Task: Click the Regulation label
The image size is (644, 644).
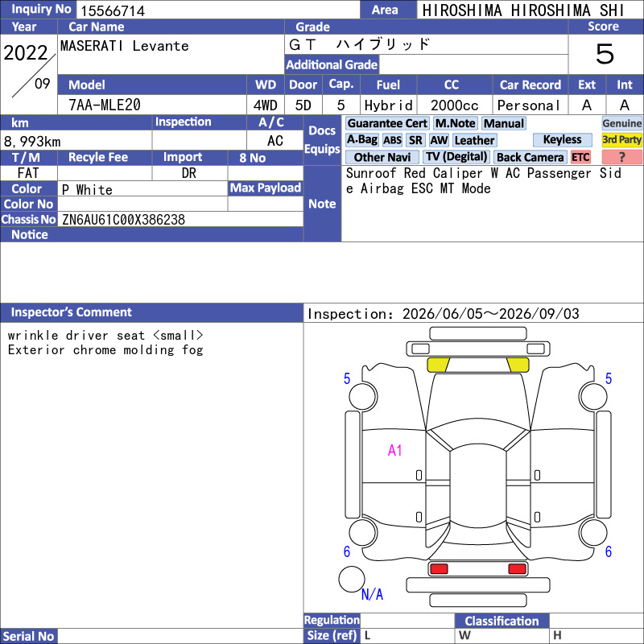Action: 332,620
